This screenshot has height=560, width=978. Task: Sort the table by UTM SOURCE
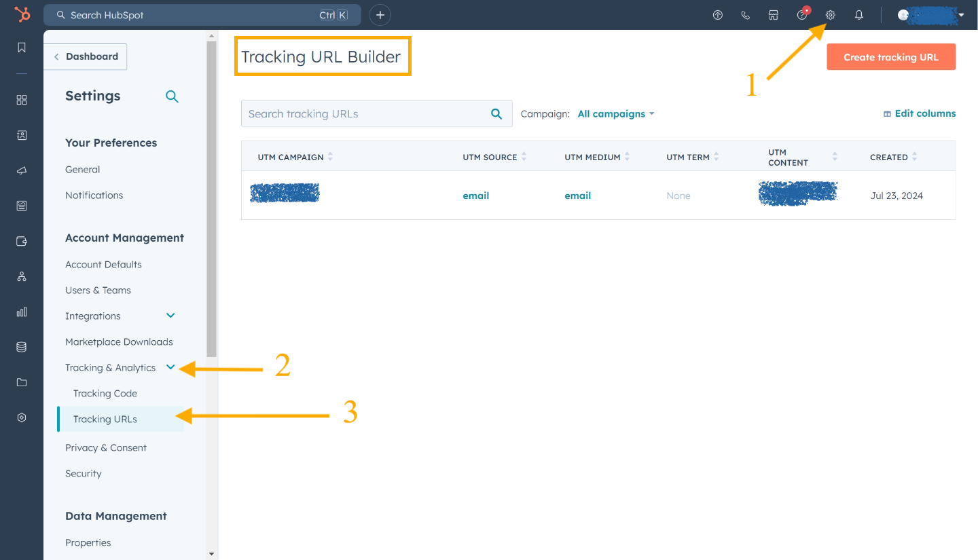pos(525,156)
